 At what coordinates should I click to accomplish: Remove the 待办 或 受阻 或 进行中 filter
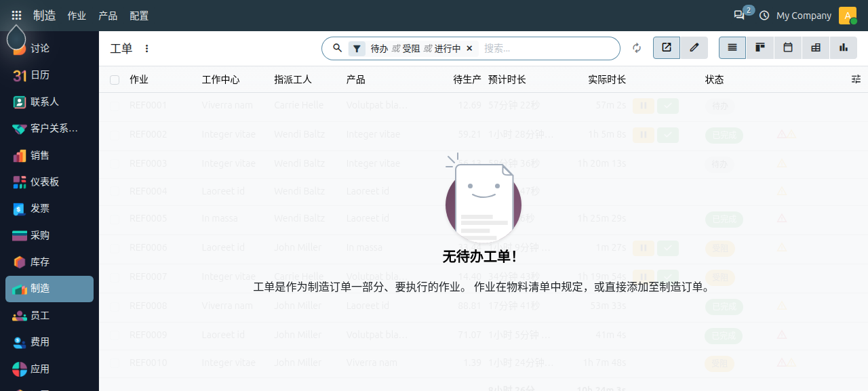[469, 48]
